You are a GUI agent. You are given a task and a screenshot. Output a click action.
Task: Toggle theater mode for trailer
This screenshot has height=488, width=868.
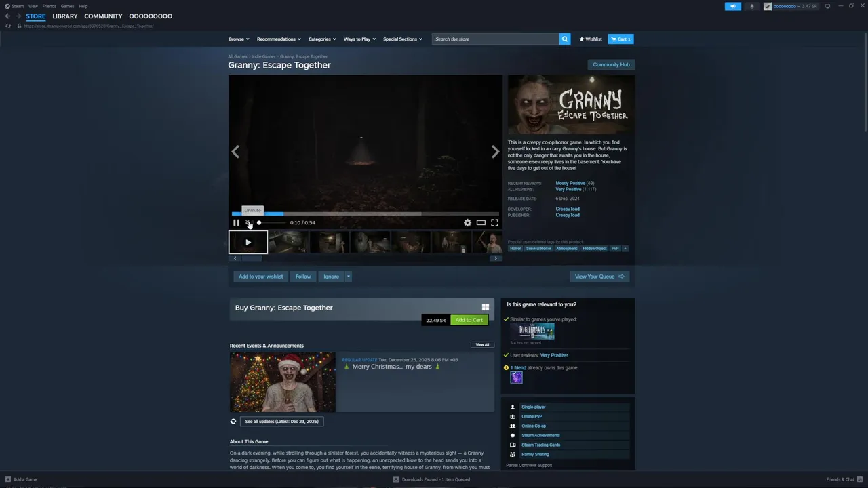[481, 222]
